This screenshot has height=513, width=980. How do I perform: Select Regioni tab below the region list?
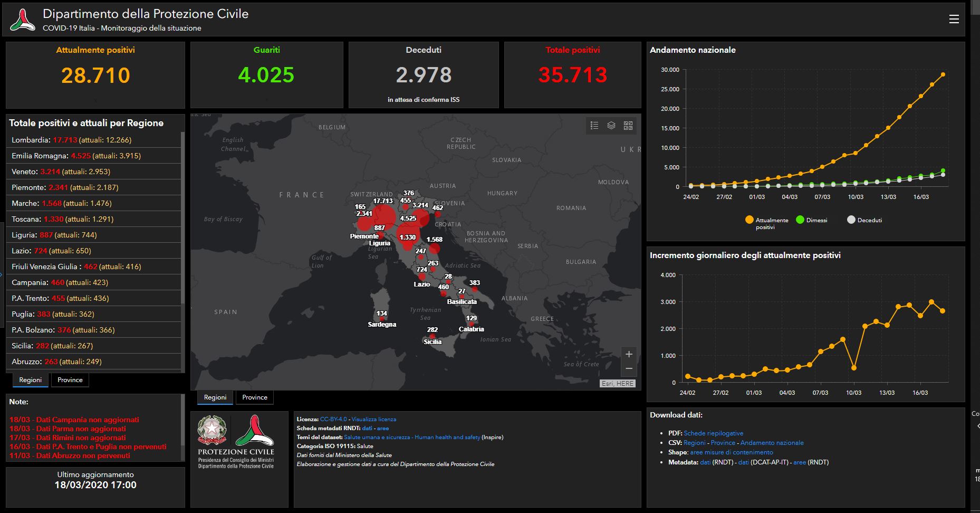coord(31,380)
